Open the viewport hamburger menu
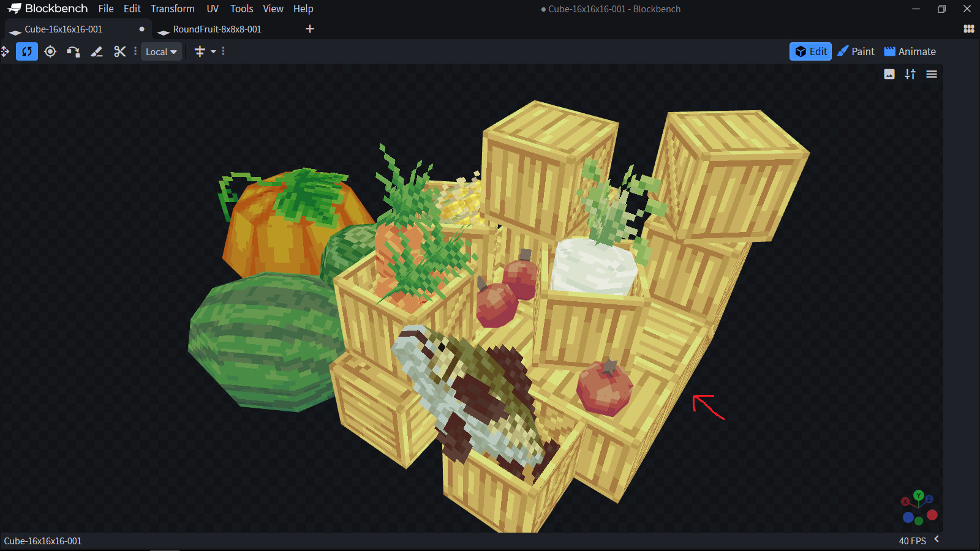Screen dimensions: 980x551 (932, 74)
